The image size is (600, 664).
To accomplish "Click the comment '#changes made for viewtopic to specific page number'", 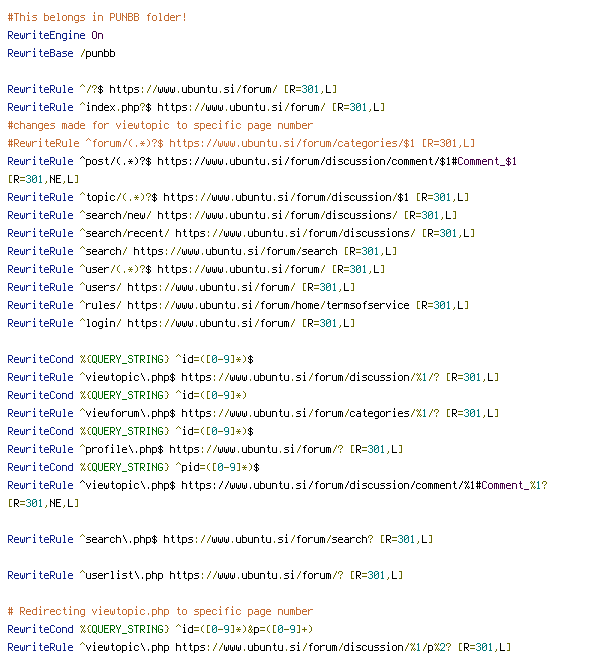I will 160,125.
